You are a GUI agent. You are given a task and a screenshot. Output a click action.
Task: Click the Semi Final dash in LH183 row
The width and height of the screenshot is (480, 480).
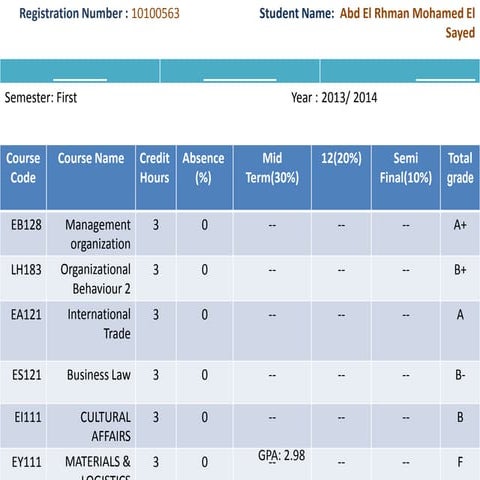pyautogui.click(x=406, y=270)
